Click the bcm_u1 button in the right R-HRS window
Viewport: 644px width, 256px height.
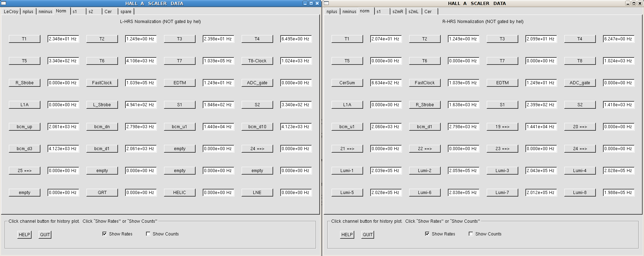pyautogui.click(x=347, y=127)
